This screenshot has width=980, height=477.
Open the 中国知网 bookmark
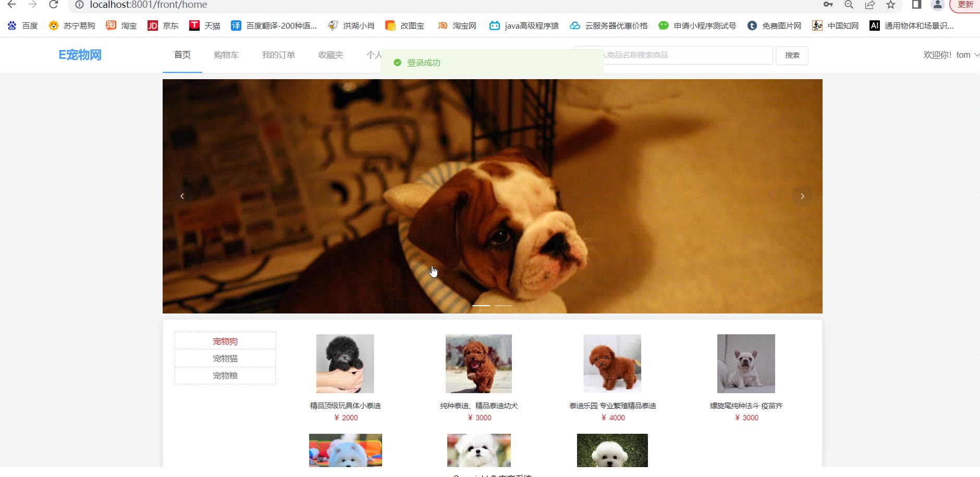pos(836,26)
